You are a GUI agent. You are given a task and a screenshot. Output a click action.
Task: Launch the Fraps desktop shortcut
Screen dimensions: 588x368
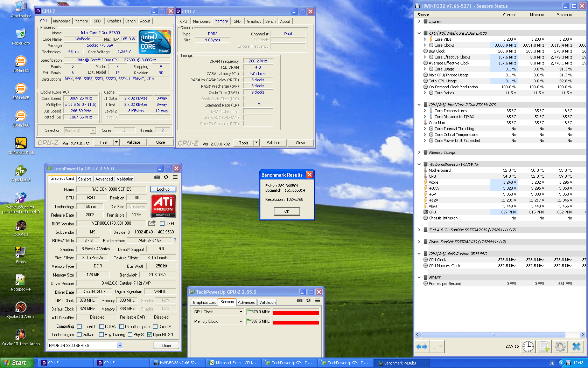[21, 255]
